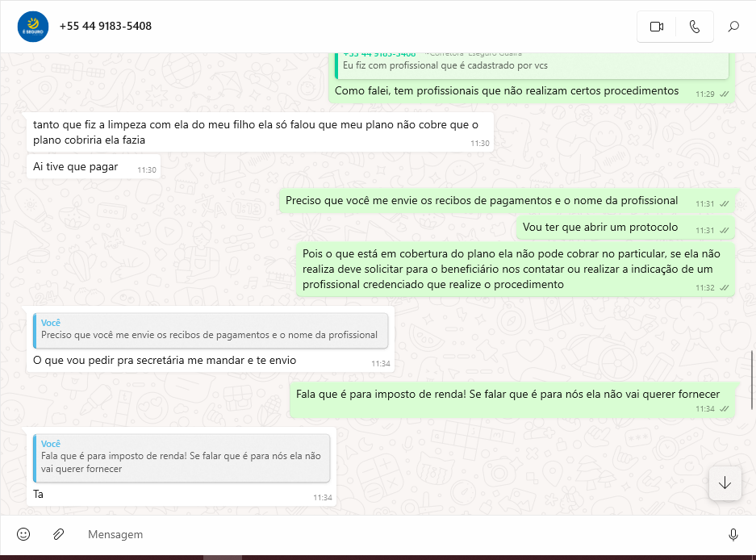Open contact profile picture
The height and width of the screenshot is (560, 756).
[33, 27]
